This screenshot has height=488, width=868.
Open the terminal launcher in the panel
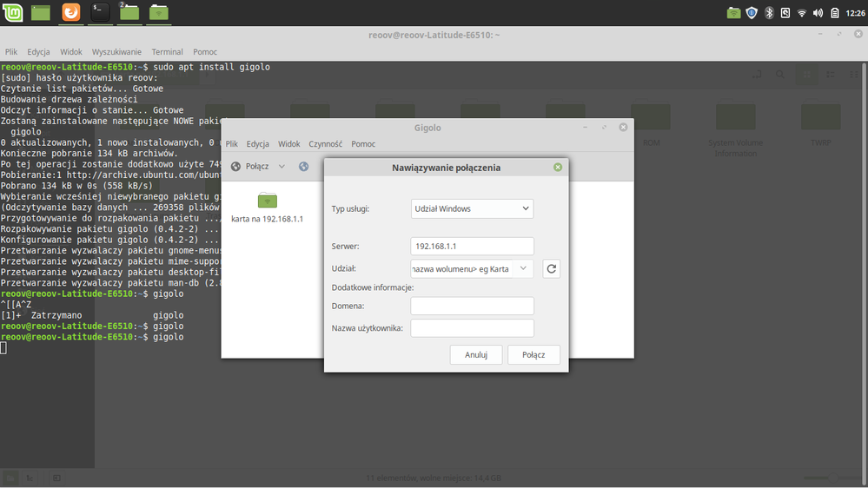pyautogui.click(x=100, y=12)
